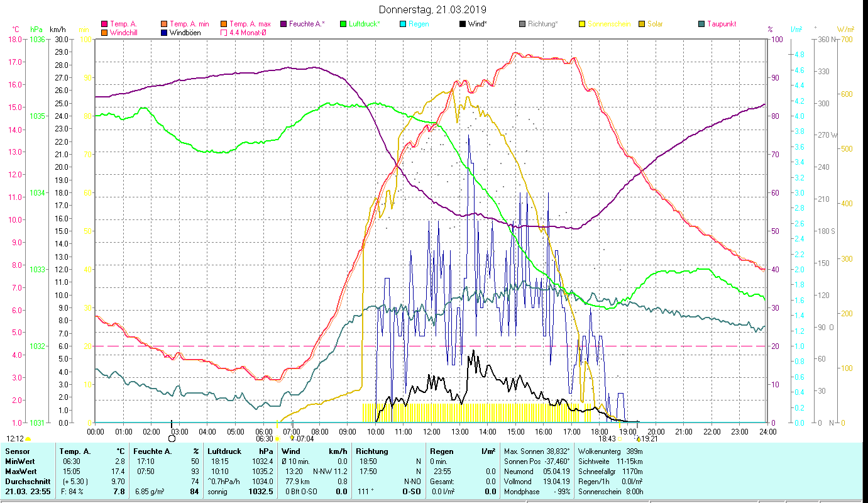Click the gray Richtung* legend square
Screen dimensions: 868x503
click(522, 24)
